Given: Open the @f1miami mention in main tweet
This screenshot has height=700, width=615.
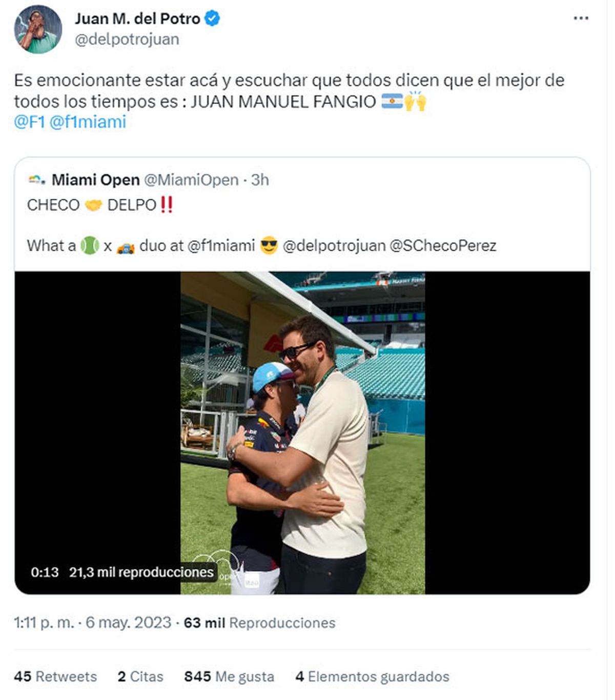Looking at the screenshot, I should click(88, 122).
